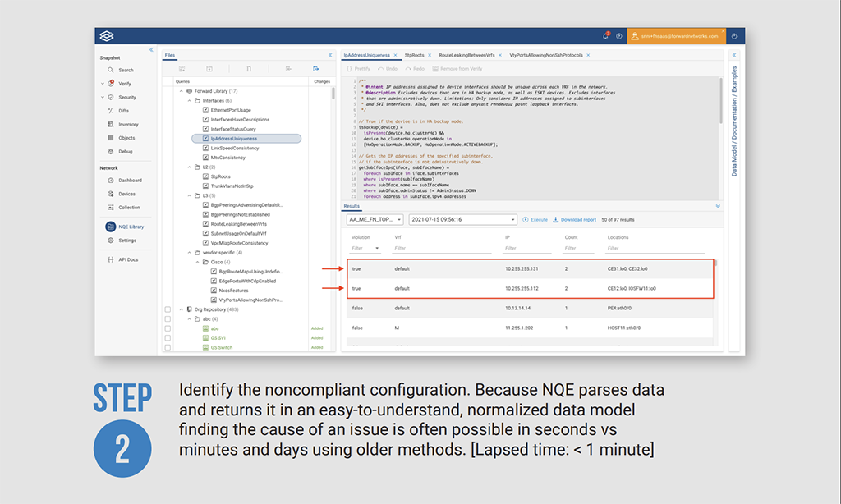The width and height of the screenshot is (841, 504).
Task: Open the snapshot date 2021-07-15 dropdown
Action: (463, 220)
